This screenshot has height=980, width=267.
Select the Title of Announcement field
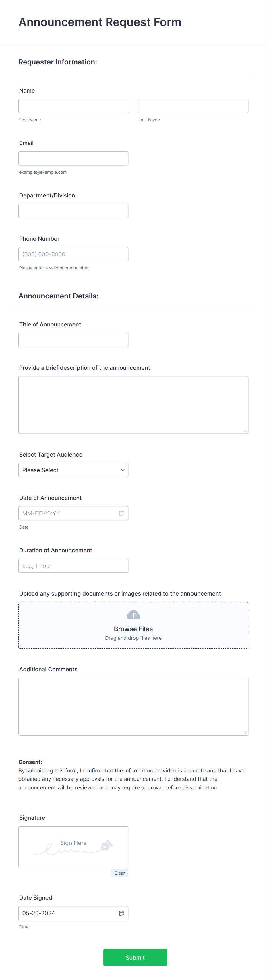73,340
